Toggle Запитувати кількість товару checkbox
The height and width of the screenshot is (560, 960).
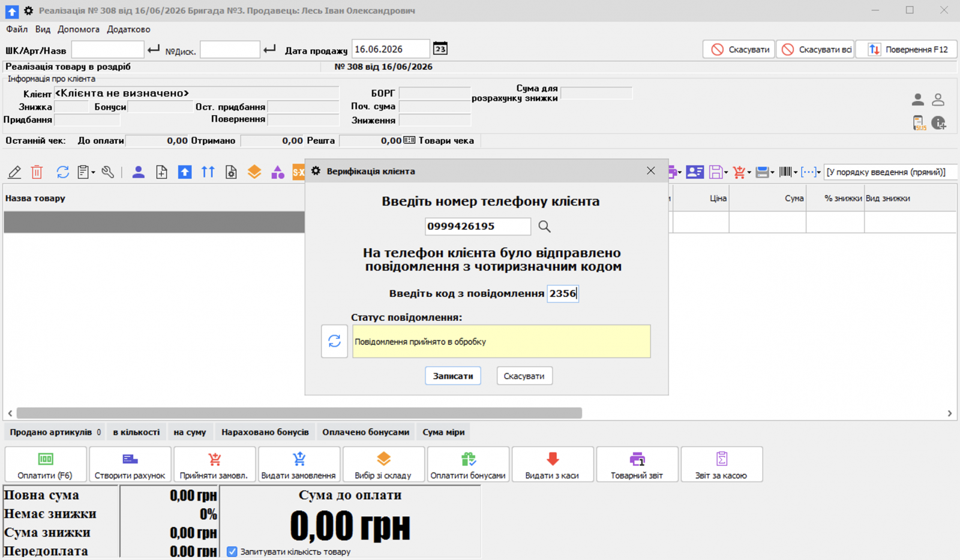pos(232,552)
